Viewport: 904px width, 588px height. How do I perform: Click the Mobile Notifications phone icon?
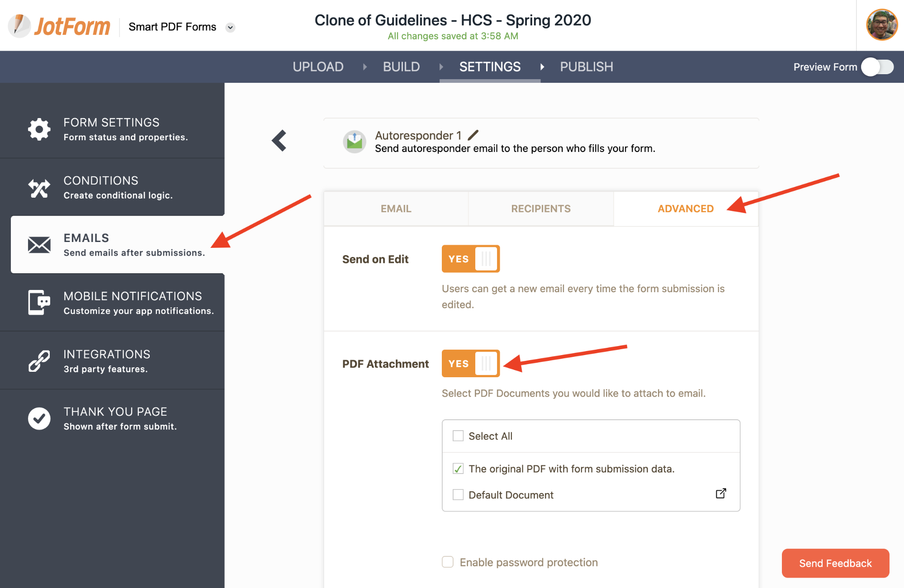tap(39, 303)
